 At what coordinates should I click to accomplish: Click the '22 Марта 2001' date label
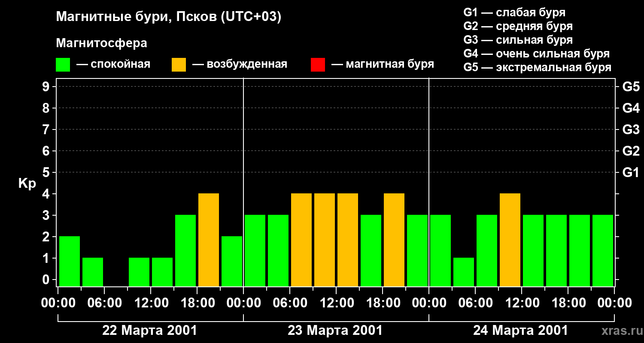(149, 331)
